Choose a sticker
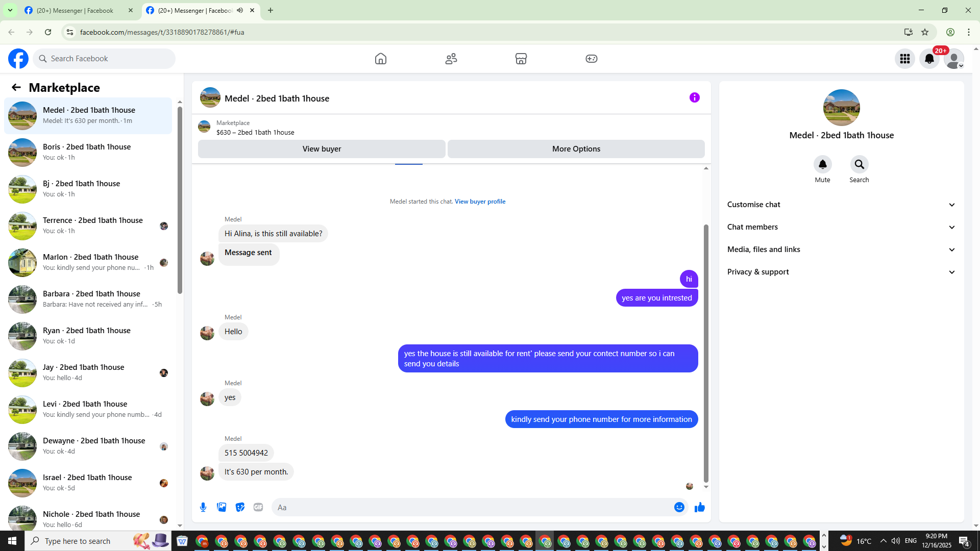The height and width of the screenshot is (551, 980). tap(240, 507)
